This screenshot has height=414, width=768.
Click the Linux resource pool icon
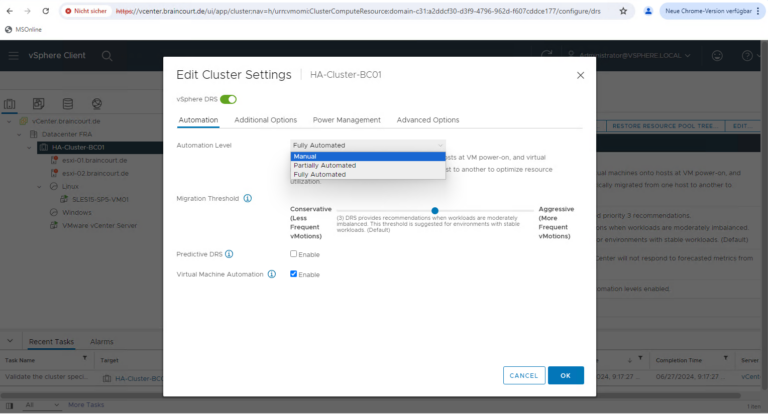tap(54, 186)
